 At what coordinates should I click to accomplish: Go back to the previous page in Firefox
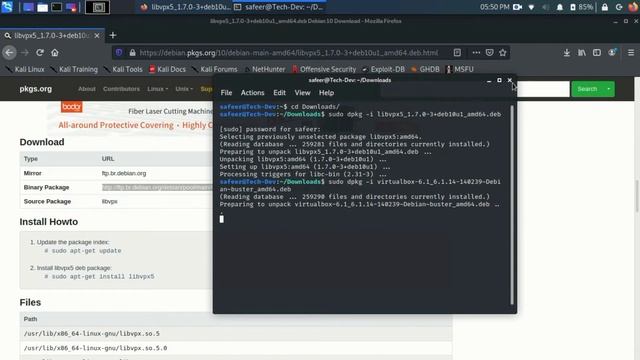pos(9,53)
